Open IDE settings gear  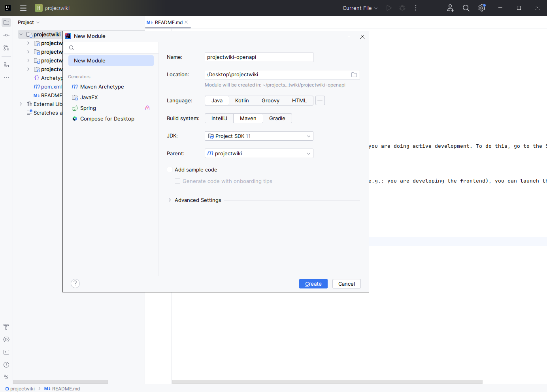[x=482, y=8]
